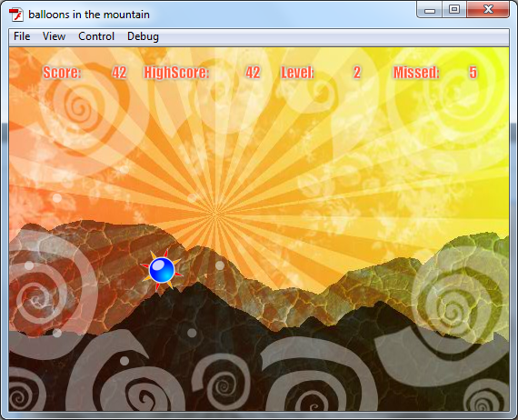
Task: Click the Level label
Action: point(297,73)
